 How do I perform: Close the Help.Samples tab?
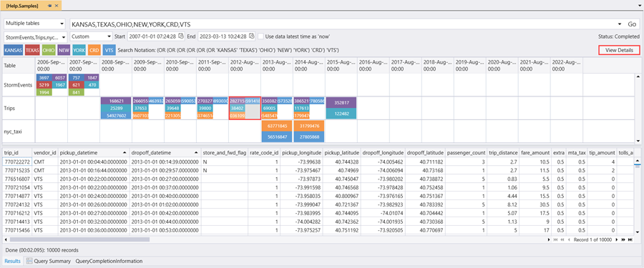tap(57, 6)
